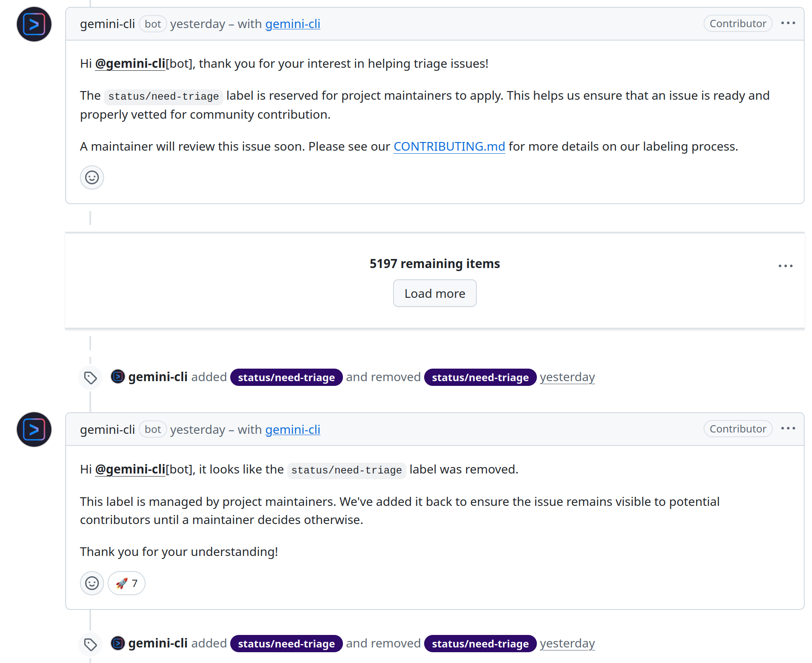Click gemini-cli app link in second comment header
The height and width of the screenshot is (663, 812).
click(x=292, y=429)
